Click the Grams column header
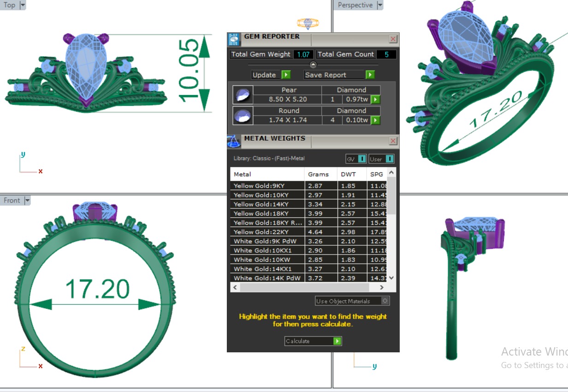Screen dimensions: 568x392 point(321,174)
